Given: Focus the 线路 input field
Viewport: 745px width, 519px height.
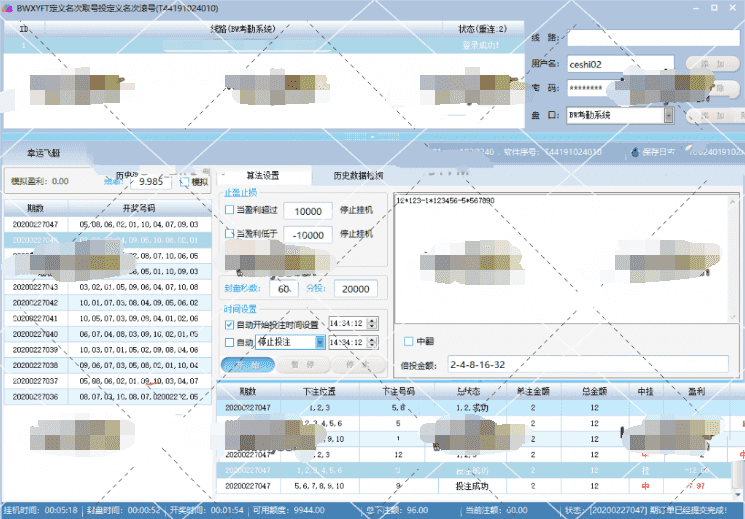Looking at the screenshot, I should coord(654,38).
